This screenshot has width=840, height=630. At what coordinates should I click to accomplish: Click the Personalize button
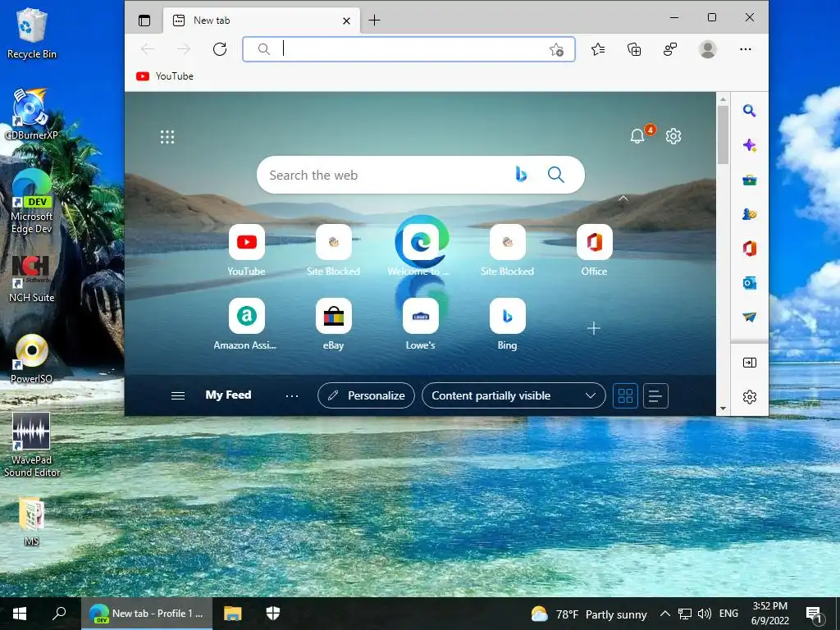366,395
